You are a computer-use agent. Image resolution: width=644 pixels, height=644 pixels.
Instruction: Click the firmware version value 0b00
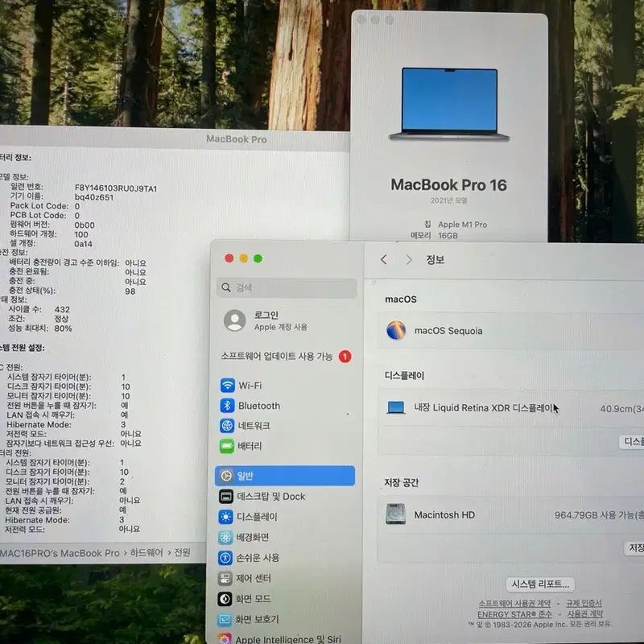pos(85,225)
